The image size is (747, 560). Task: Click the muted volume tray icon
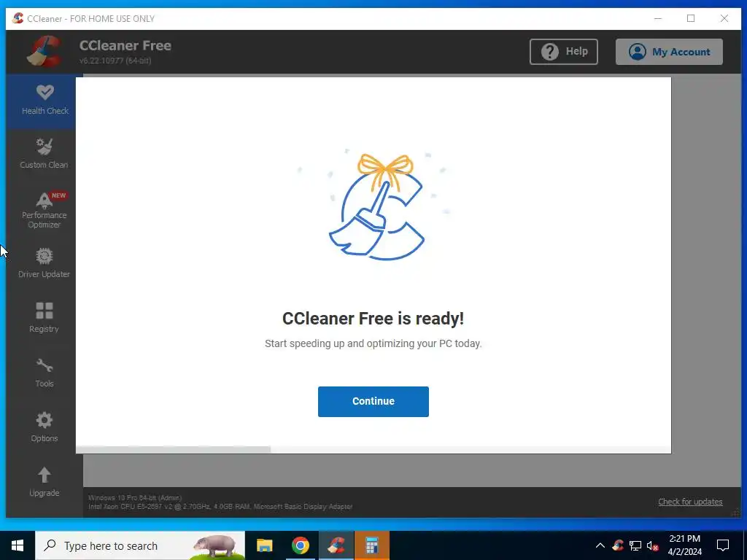click(653, 545)
